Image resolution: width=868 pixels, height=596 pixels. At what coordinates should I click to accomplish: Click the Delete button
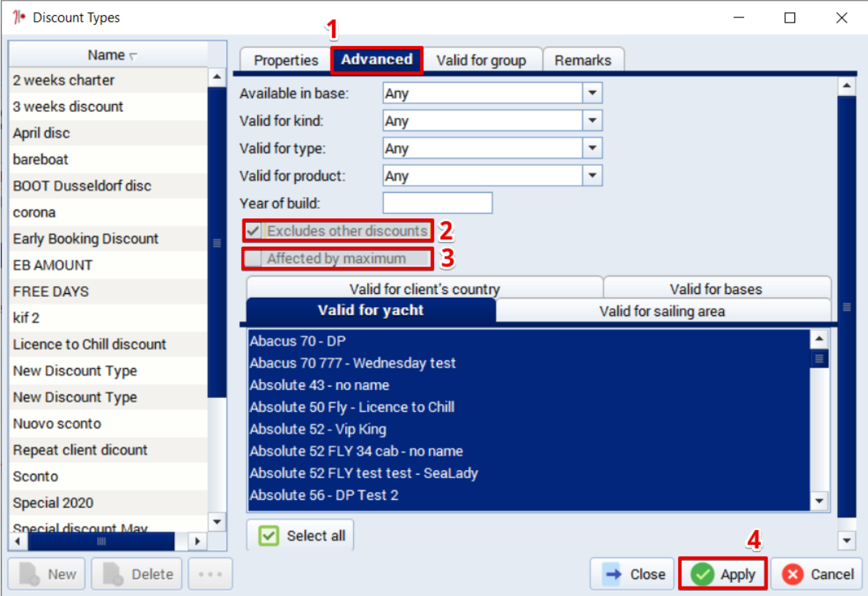pyautogui.click(x=138, y=574)
